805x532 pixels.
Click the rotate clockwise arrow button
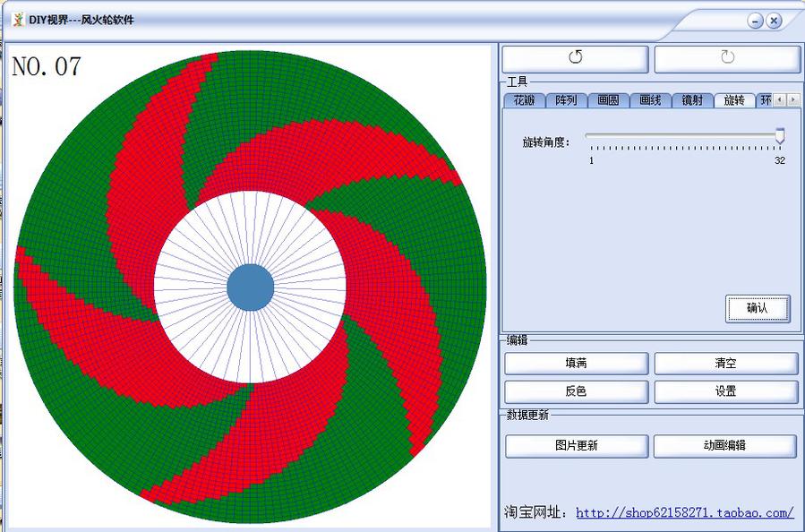pos(727,59)
